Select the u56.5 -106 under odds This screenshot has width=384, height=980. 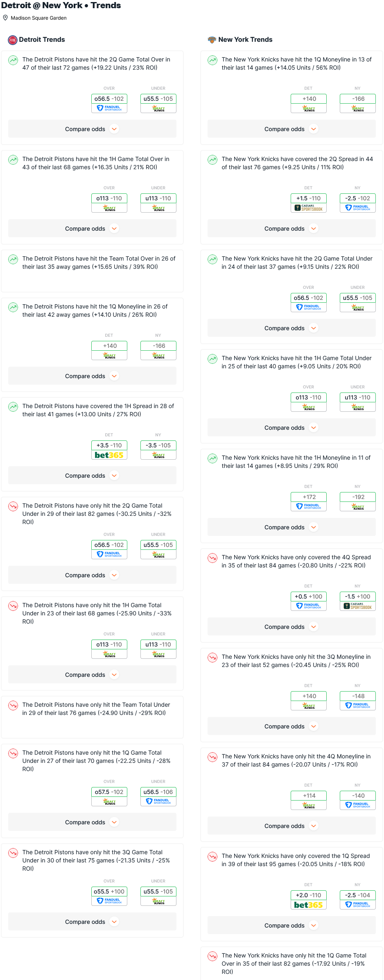click(x=158, y=792)
